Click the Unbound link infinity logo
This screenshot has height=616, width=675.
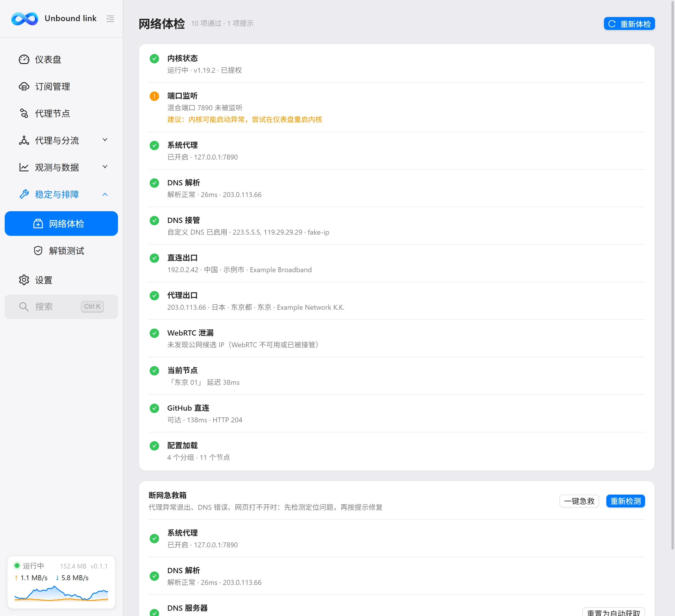coord(24,18)
